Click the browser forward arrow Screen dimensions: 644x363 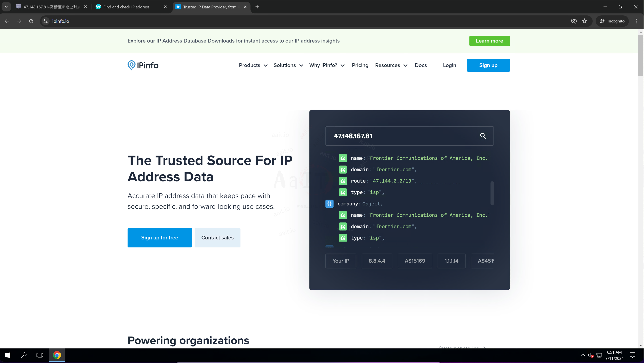tap(19, 21)
